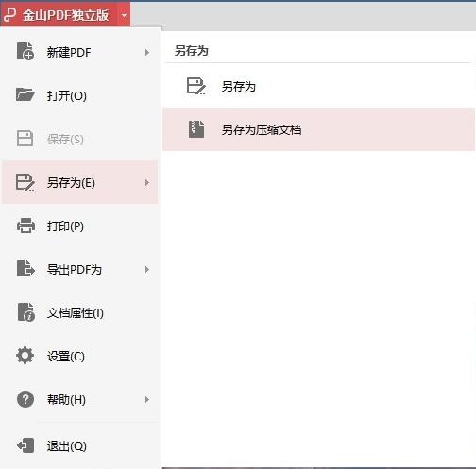Open the dropdown arrow beside 金山PDF独立版
Screen dimensions: 476x469
click(124, 15)
